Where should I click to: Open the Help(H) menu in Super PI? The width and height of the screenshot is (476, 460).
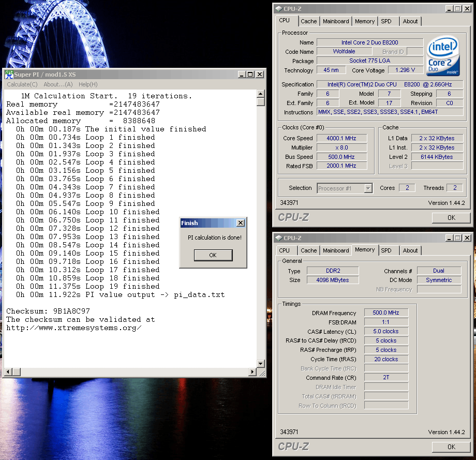88,84
